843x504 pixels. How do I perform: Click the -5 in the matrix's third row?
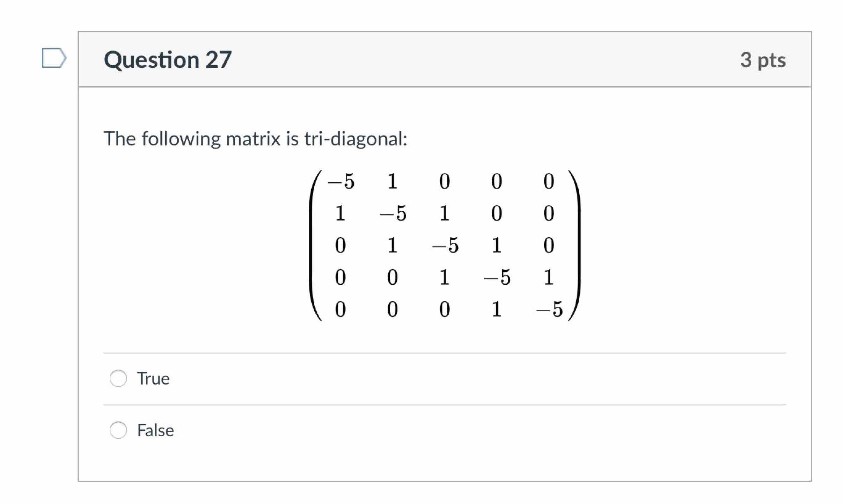click(x=445, y=246)
